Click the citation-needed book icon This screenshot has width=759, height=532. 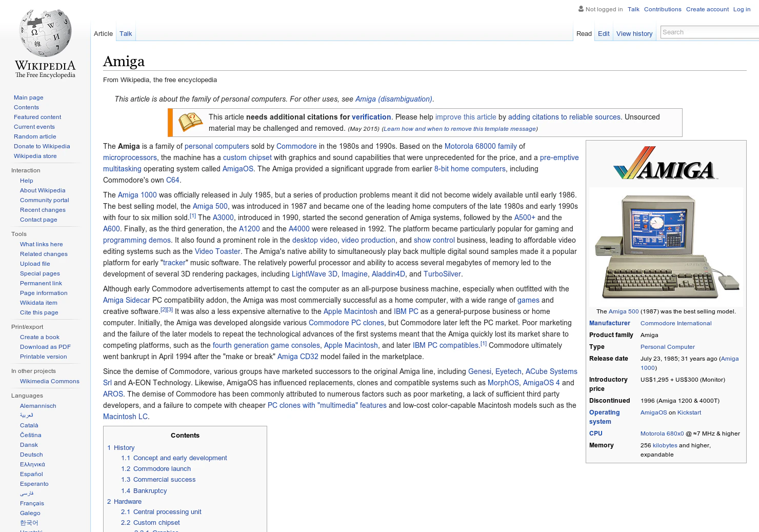(190, 122)
